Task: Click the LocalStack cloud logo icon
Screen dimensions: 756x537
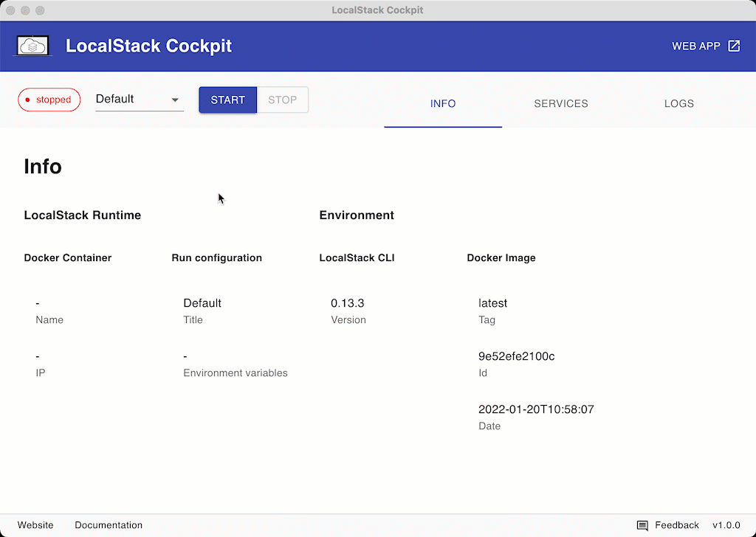Action: (34, 46)
